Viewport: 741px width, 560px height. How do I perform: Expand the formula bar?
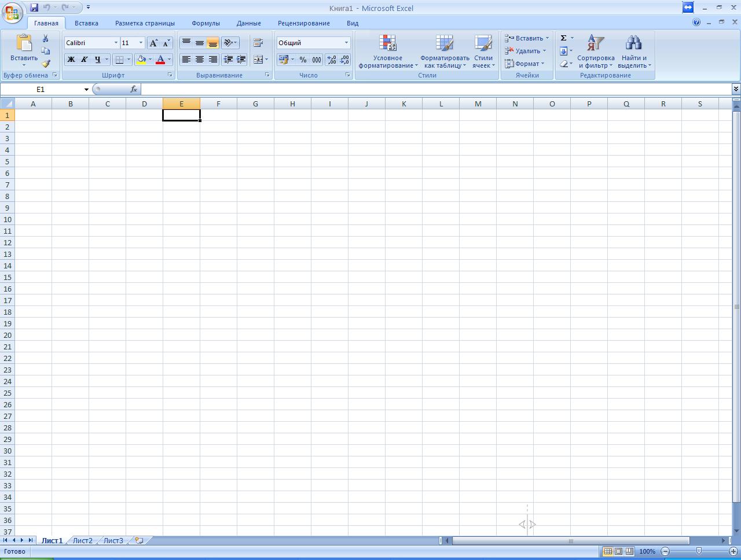(x=736, y=89)
